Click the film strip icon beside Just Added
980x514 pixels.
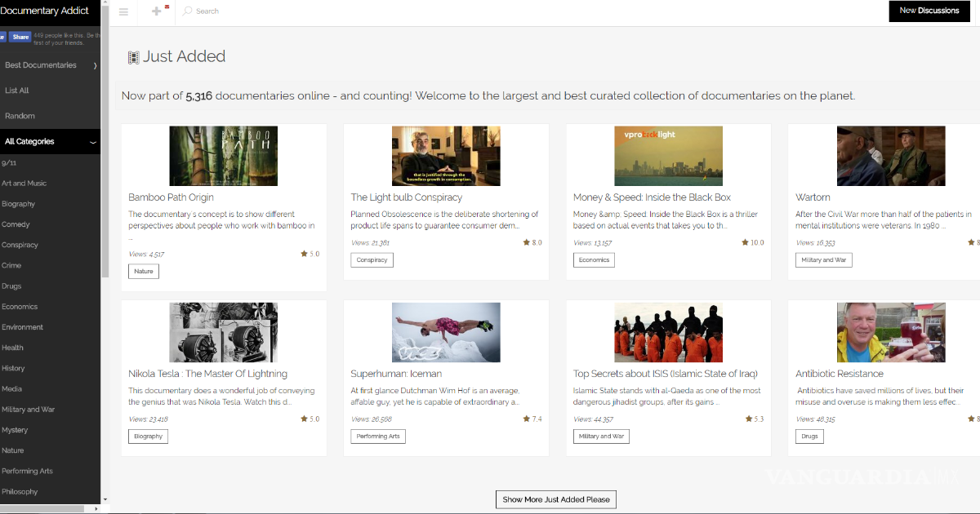tap(133, 57)
